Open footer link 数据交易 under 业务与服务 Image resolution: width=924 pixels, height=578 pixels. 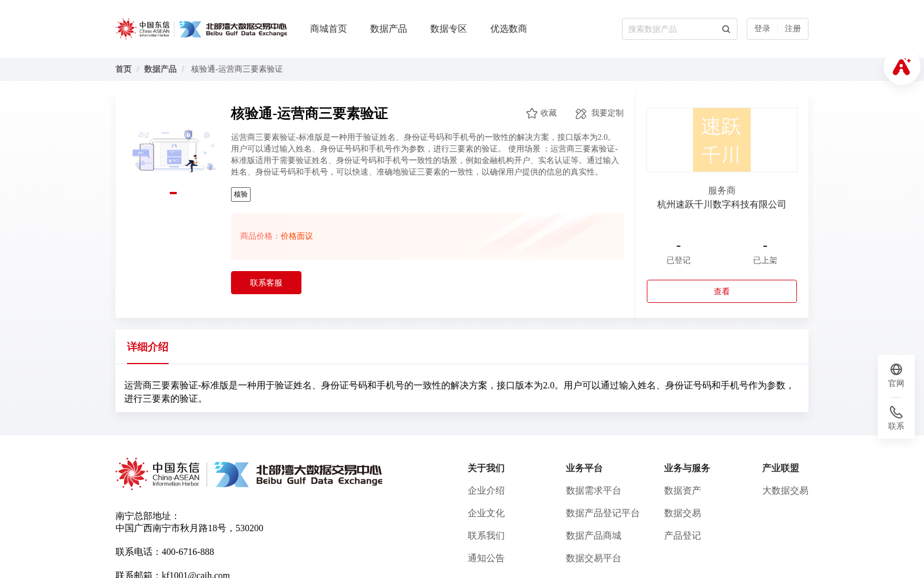(683, 513)
